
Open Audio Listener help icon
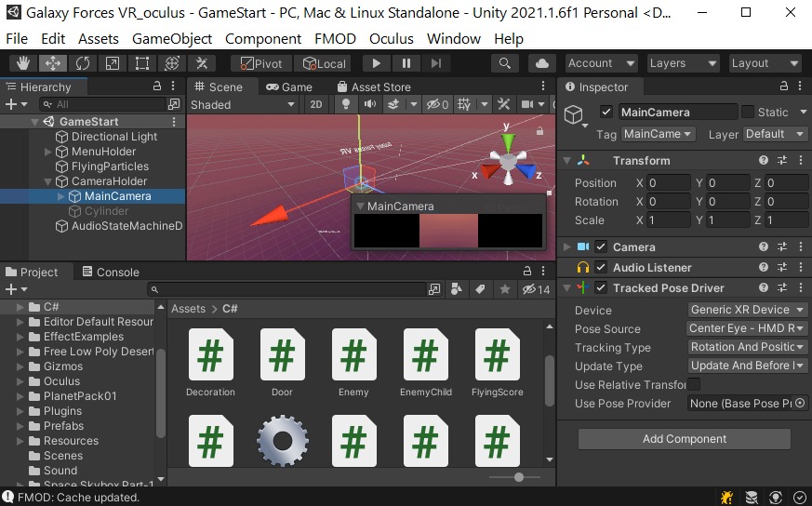point(764,268)
